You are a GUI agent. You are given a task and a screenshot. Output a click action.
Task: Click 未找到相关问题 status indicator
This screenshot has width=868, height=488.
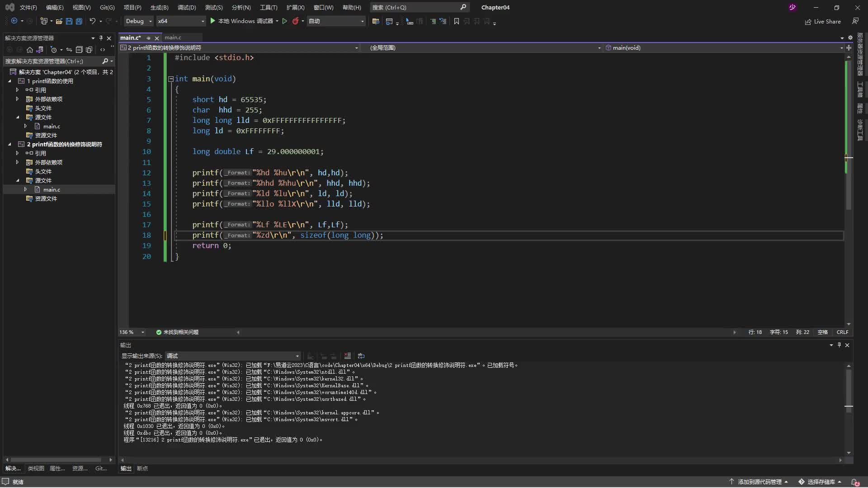[177, 332]
